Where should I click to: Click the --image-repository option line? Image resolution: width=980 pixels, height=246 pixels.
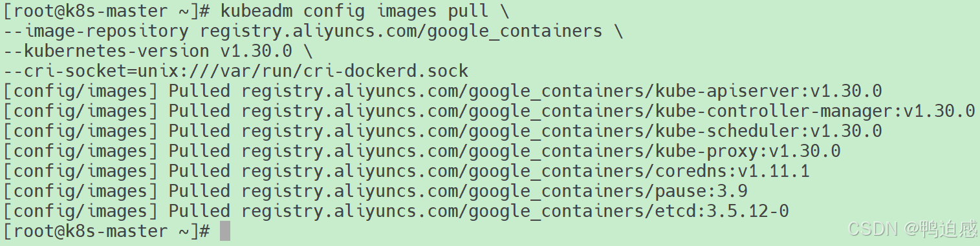(x=313, y=30)
